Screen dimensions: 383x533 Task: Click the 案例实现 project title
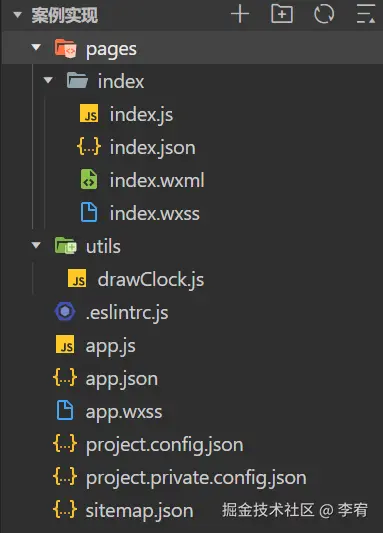pos(65,15)
